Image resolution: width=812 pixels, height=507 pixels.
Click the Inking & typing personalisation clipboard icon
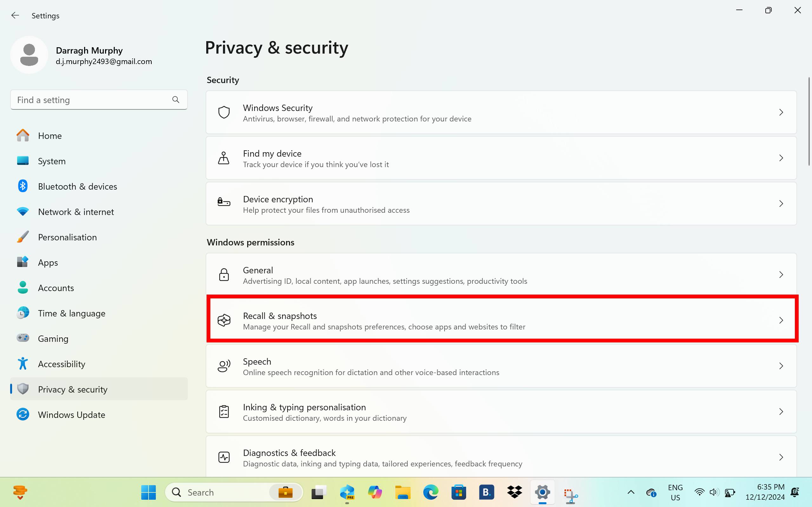[x=223, y=412]
